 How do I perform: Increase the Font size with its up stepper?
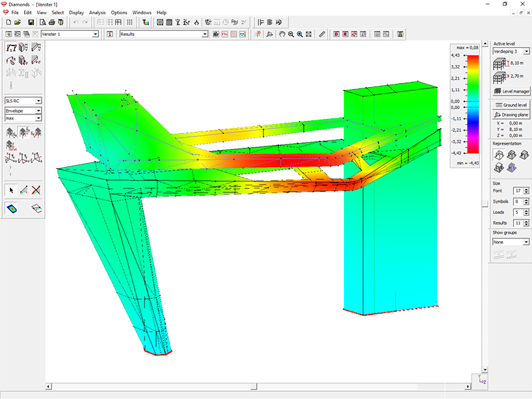coord(527,188)
